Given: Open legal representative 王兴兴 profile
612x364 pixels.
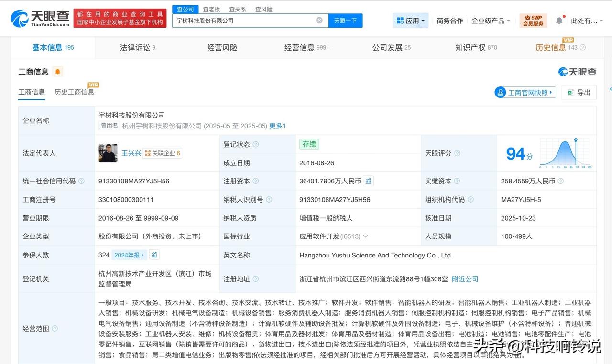Looking at the screenshot, I should click(x=131, y=153).
